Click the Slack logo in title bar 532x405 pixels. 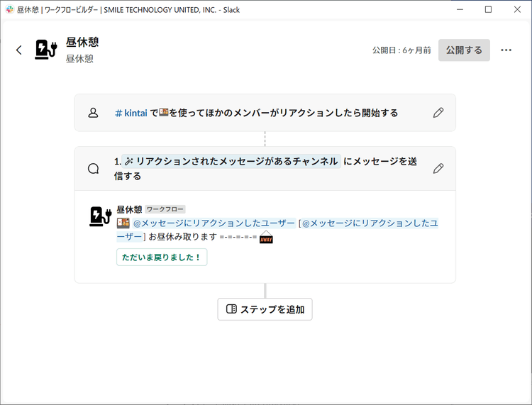10,9
